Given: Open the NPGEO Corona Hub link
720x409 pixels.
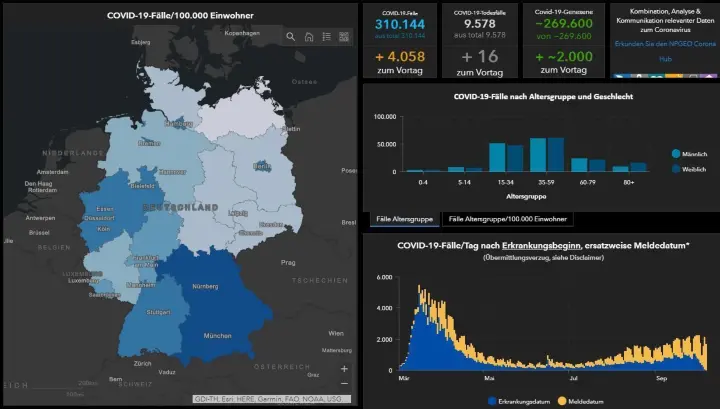Looking at the screenshot, I should coord(664,52).
